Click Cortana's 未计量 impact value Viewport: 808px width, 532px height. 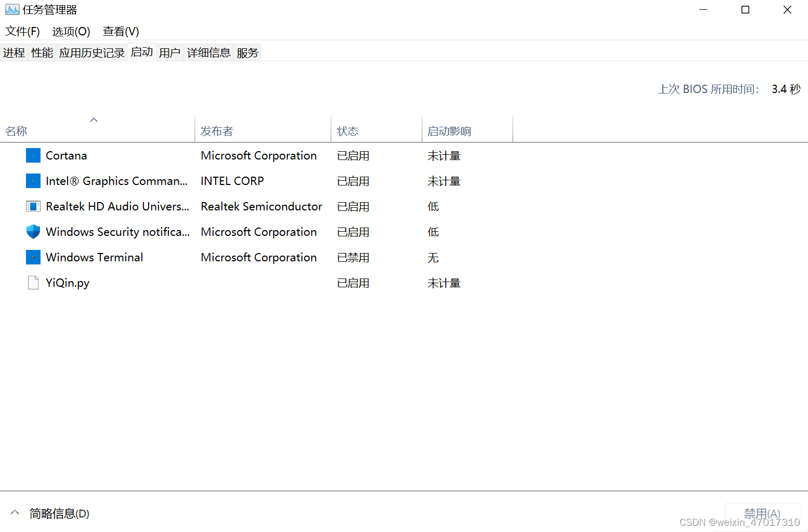(444, 155)
